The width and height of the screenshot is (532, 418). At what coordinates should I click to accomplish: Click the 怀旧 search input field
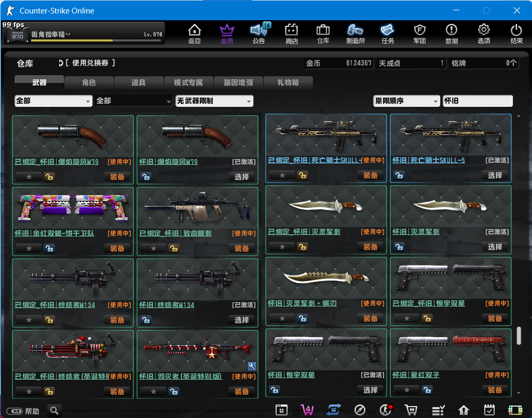478,101
